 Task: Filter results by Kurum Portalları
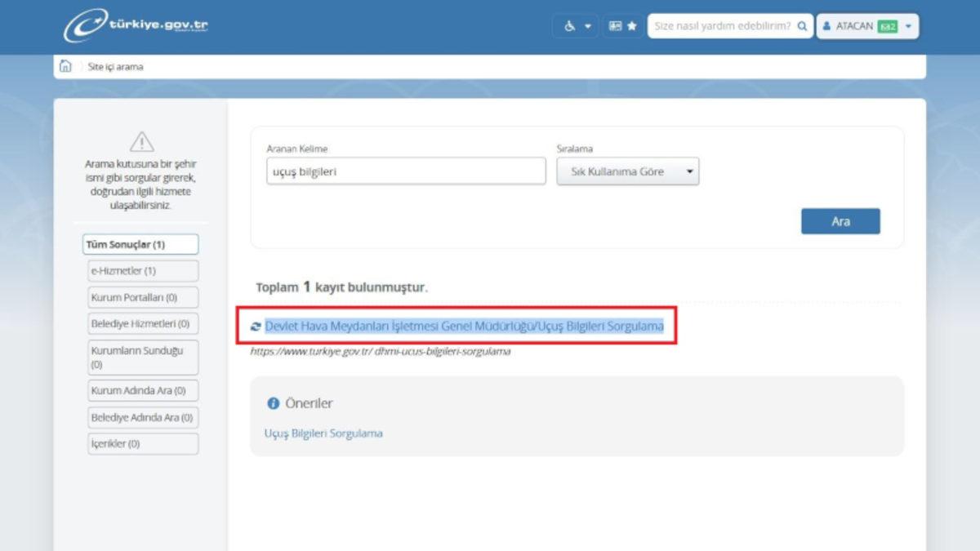pyautogui.click(x=142, y=297)
